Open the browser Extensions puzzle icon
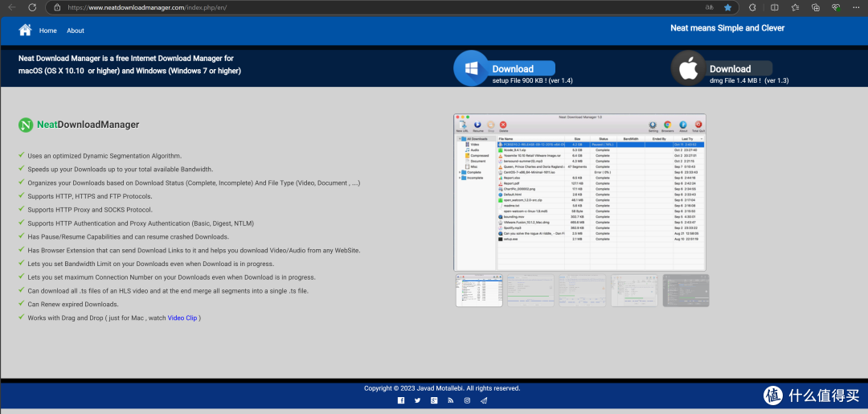 (752, 8)
